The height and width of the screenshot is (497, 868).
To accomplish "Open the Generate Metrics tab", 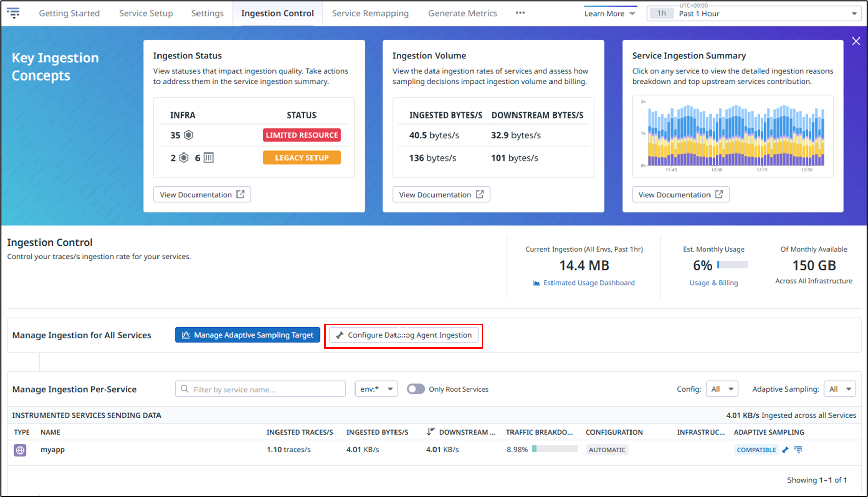I will click(x=462, y=13).
